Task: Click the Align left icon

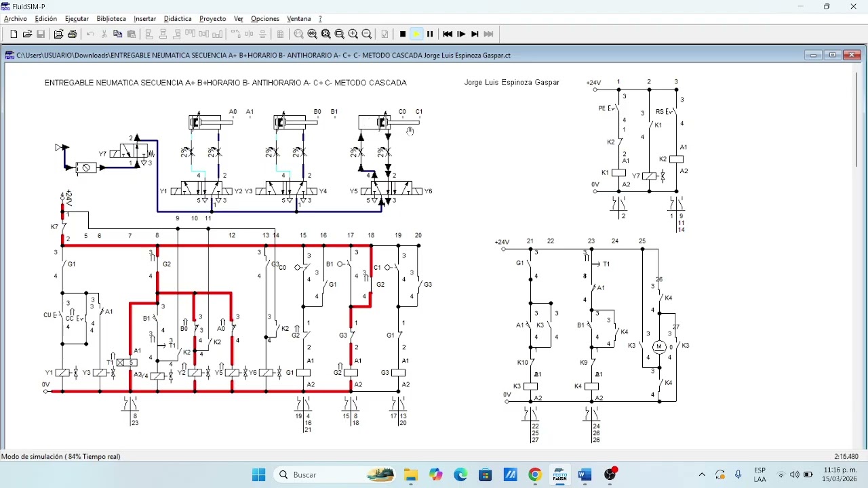Action: click(149, 34)
